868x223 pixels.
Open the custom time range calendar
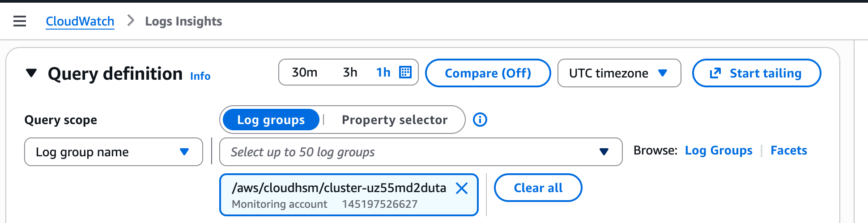pyautogui.click(x=405, y=72)
